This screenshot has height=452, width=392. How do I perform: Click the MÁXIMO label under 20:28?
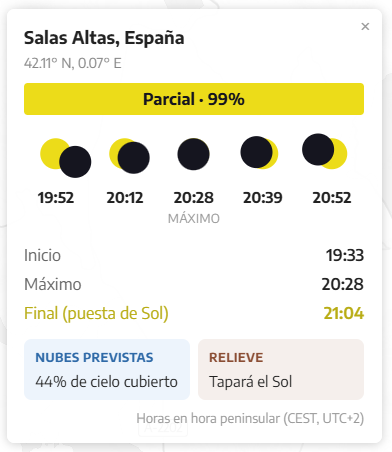click(x=194, y=219)
